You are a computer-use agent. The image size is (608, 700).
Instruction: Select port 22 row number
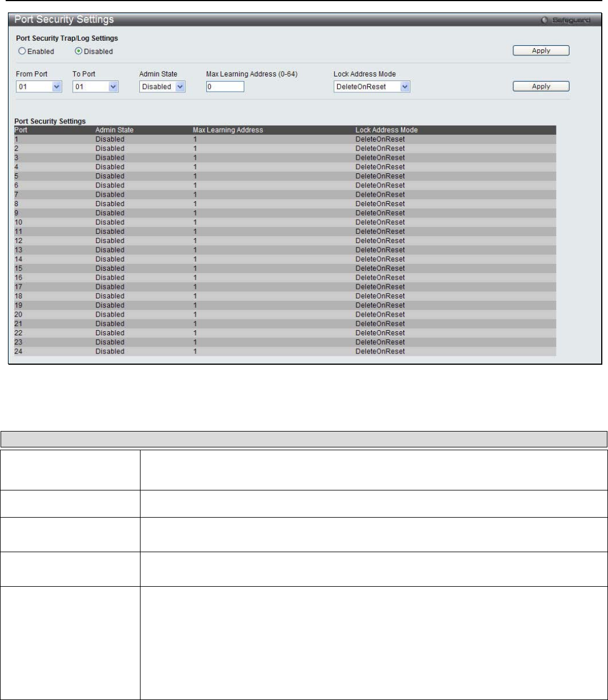(x=18, y=333)
